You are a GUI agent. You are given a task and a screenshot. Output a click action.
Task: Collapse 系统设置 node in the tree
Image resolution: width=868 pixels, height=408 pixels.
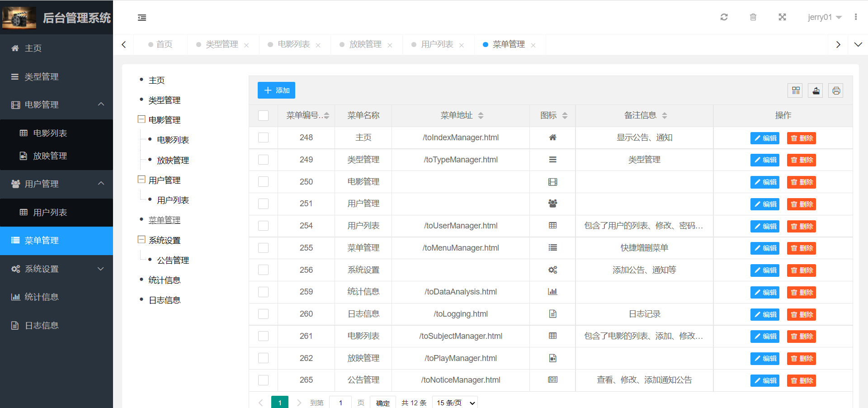click(x=141, y=240)
